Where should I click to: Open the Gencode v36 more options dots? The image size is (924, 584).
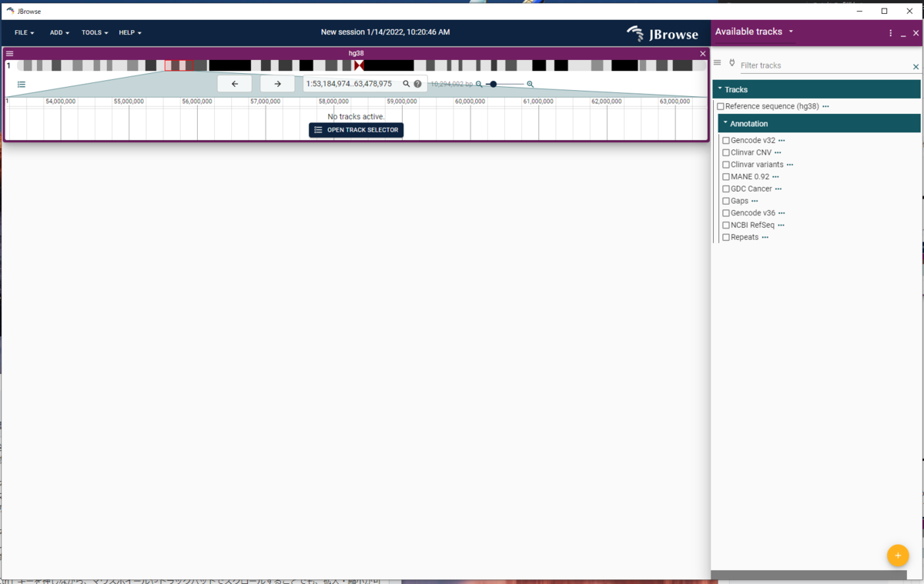[x=782, y=213]
